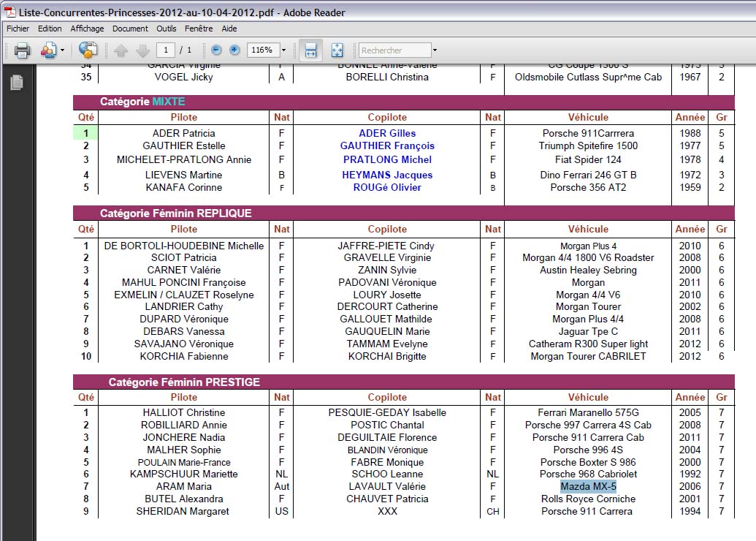Open the Pages panel icon in sidebar
The height and width of the screenshot is (541, 756).
[x=17, y=83]
